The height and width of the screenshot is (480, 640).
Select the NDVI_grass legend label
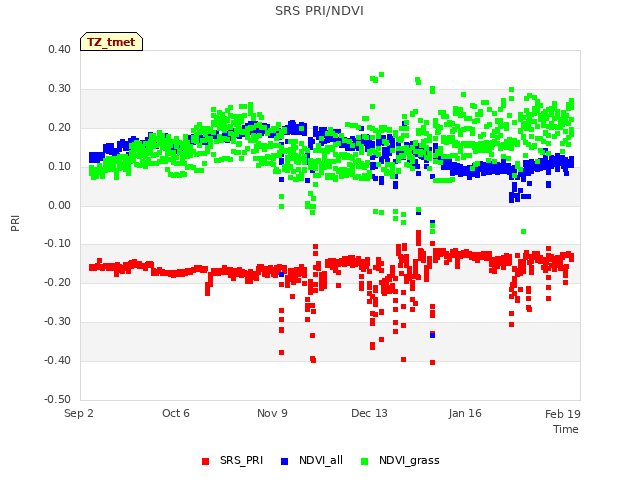409,461
